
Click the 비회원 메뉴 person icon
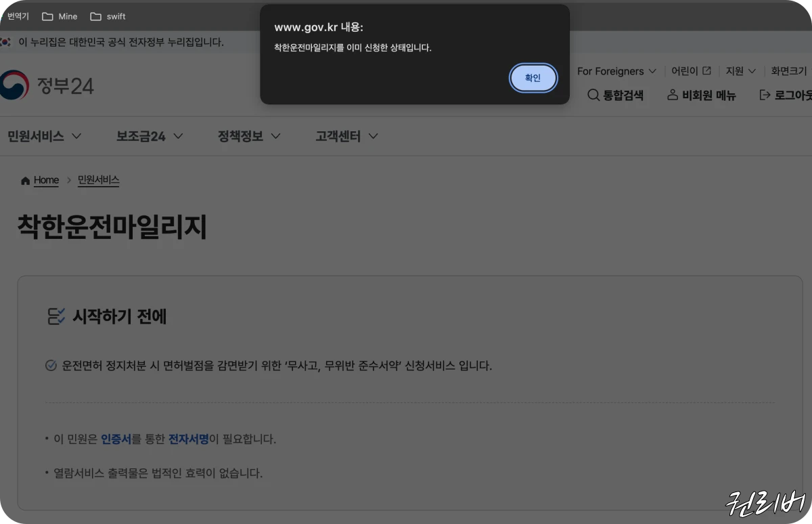(x=671, y=95)
